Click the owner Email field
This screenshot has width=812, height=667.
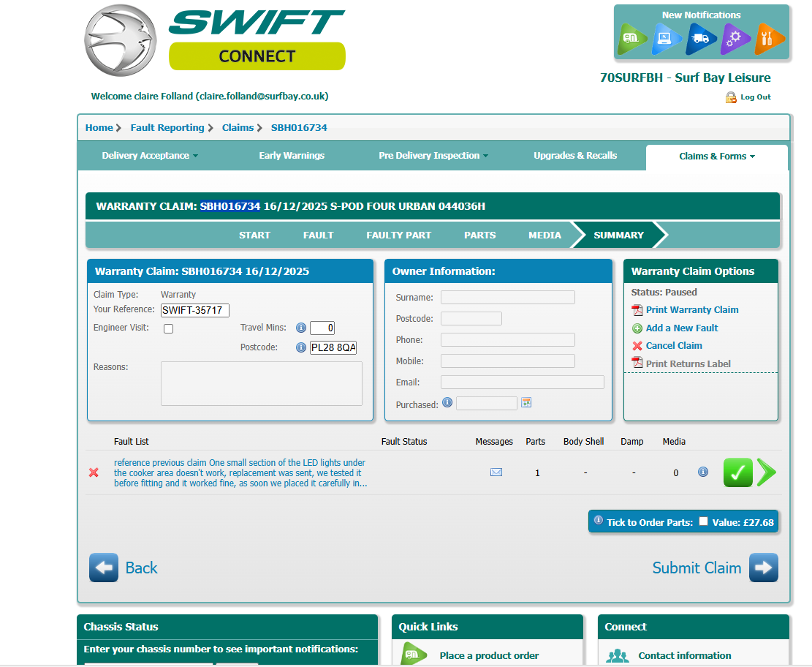(x=522, y=383)
